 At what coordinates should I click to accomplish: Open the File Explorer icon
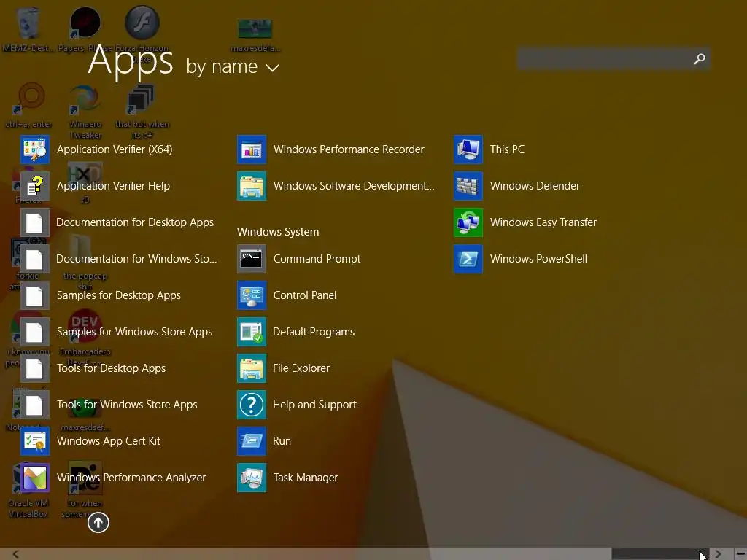252,368
